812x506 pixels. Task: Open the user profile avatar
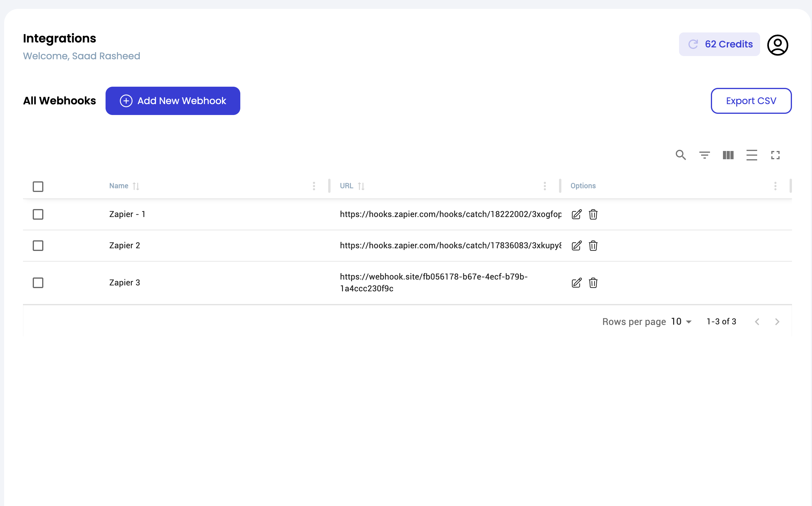coord(778,45)
